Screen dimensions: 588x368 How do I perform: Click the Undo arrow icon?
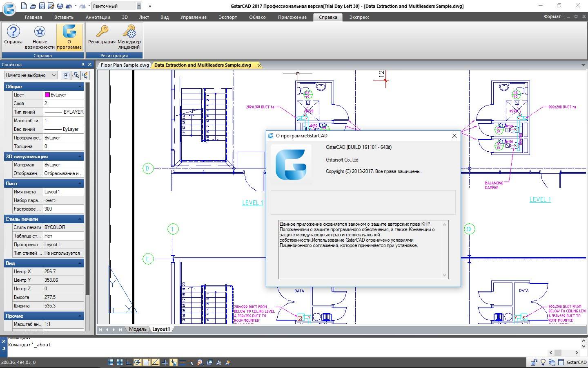point(69,6)
